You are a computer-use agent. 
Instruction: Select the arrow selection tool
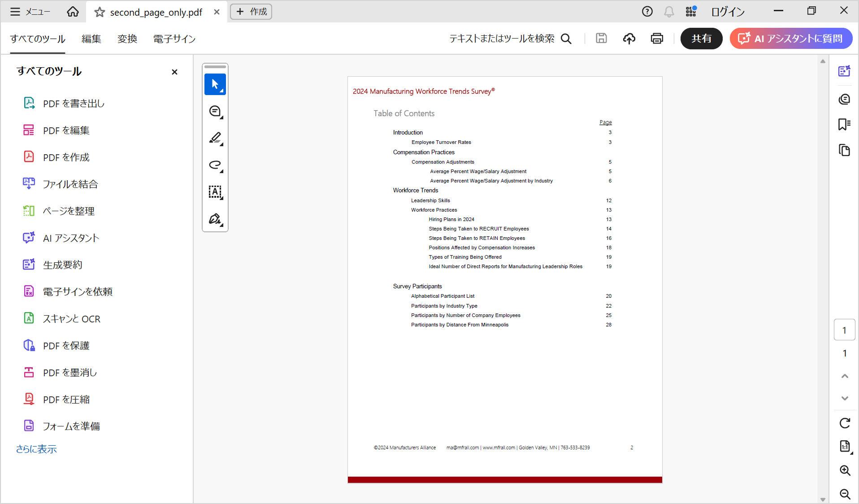[215, 84]
